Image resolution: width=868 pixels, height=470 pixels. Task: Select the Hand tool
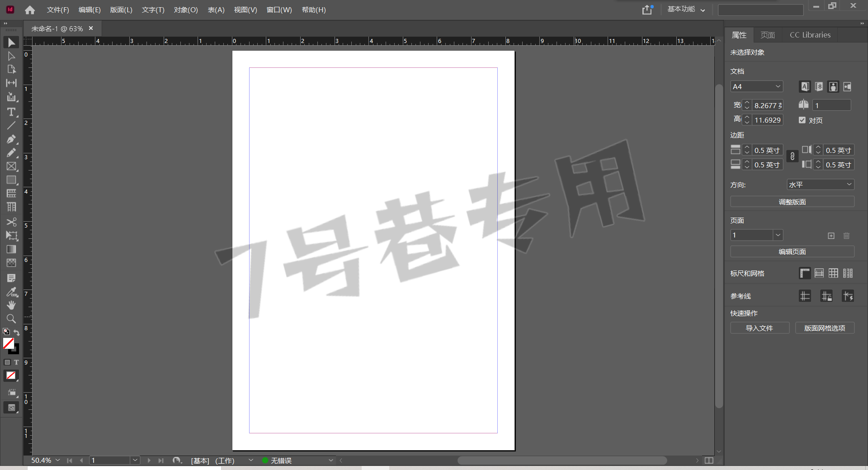click(11, 305)
